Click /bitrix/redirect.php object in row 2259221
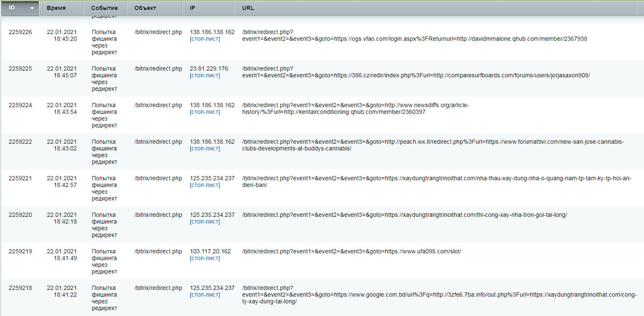 pos(158,178)
